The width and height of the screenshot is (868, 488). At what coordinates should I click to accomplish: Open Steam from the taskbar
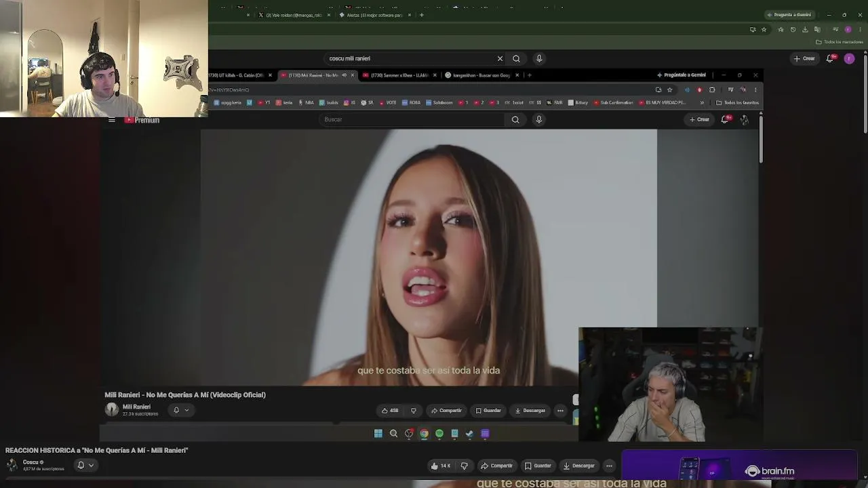point(469,434)
